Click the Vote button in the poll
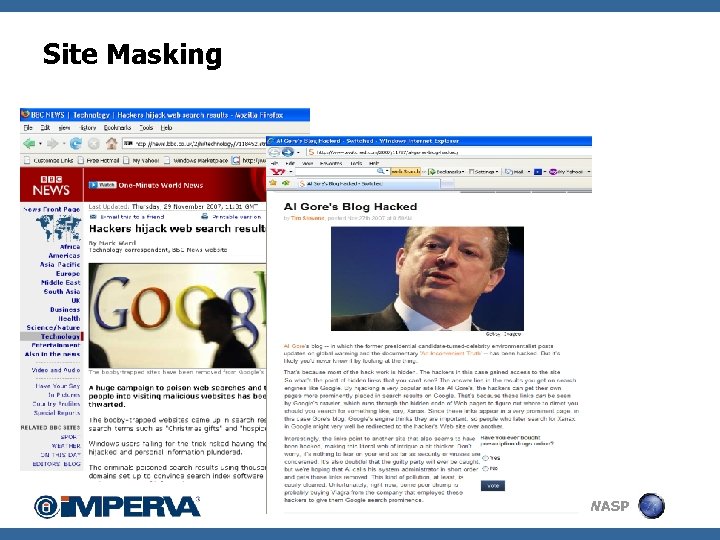This screenshot has width=720, height=540. [x=493, y=486]
